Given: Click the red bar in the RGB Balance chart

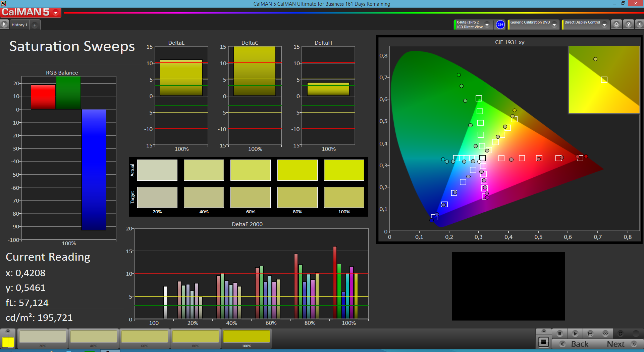Looking at the screenshot, I should 43,97.
